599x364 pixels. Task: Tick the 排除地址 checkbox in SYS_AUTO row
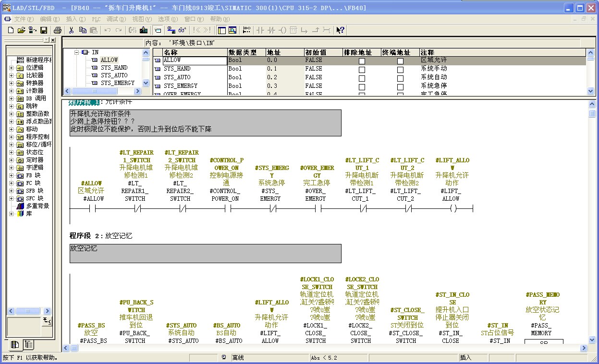(362, 78)
